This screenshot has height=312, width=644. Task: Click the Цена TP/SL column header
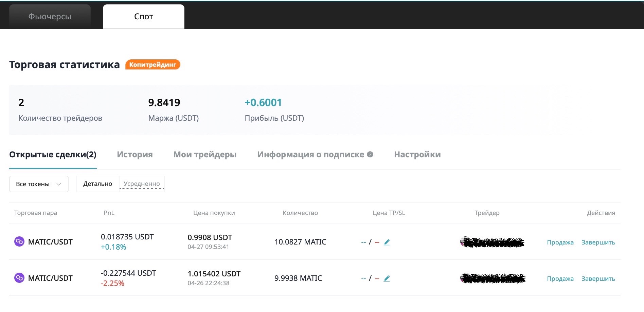tap(389, 213)
